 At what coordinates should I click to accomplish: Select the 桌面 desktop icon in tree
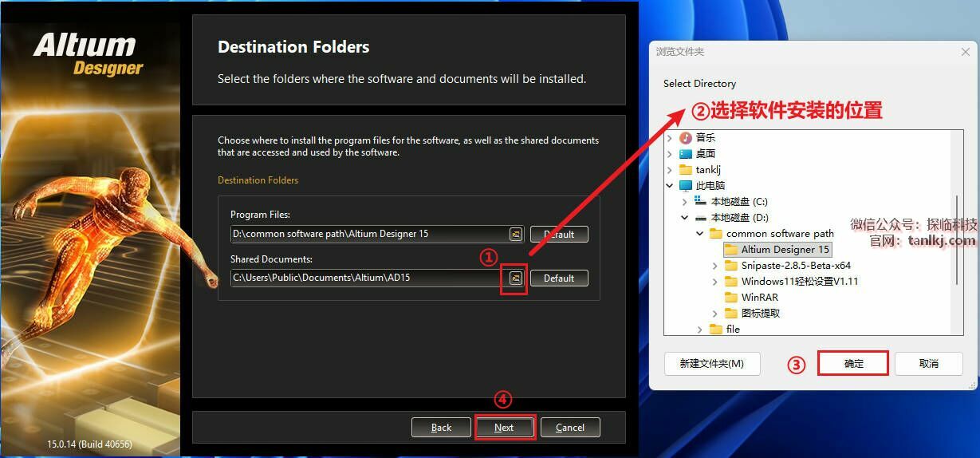click(686, 153)
